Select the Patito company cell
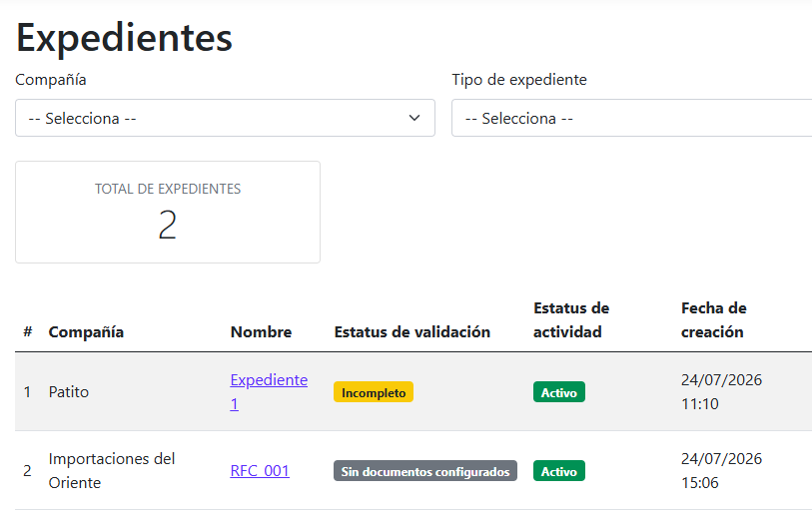The image size is (812, 522). (69, 391)
